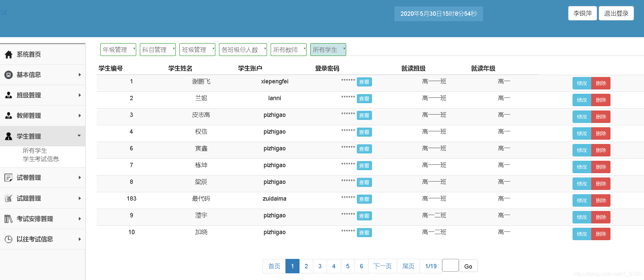The width and height of the screenshot is (644, 280).
Task: Close the 所有教师 tab
Action: pos(305,49)
